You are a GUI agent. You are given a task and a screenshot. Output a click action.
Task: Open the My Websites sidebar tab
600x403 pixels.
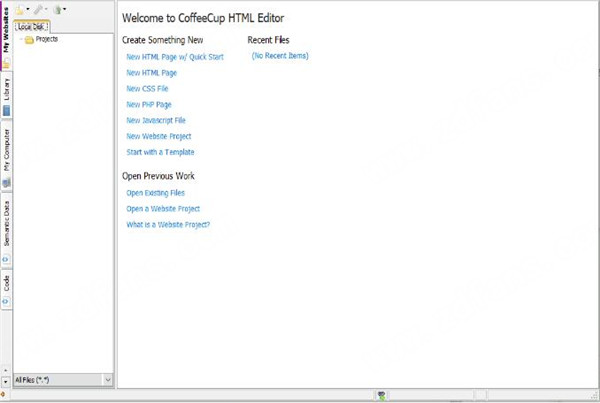[6, 35]
